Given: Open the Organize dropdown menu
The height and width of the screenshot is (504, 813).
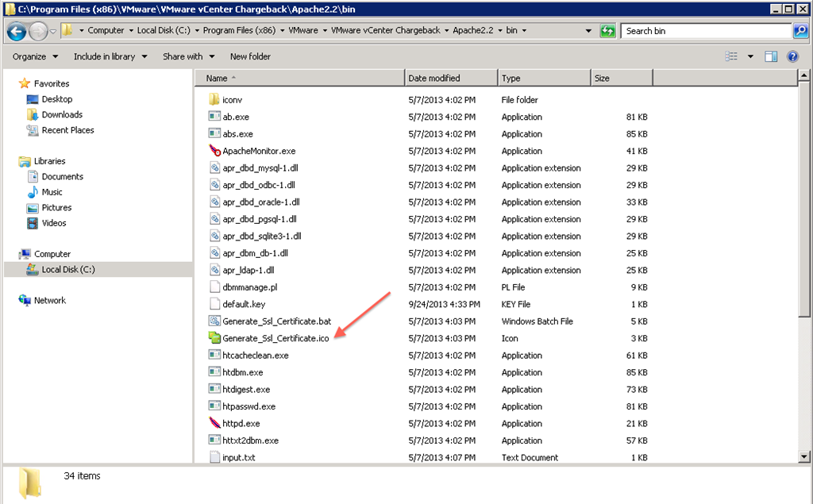Looking at the screenshot, I should click(35, 56).
